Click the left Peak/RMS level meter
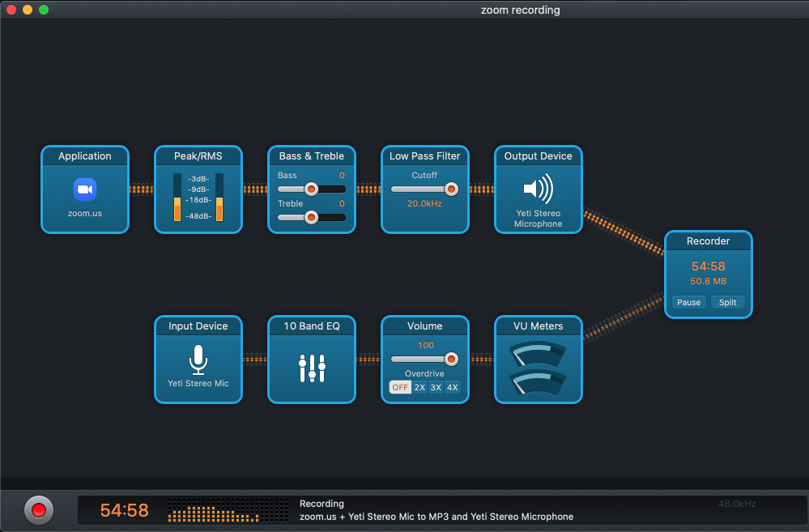This screenshot has width=809, height=532. pos(177,197)
